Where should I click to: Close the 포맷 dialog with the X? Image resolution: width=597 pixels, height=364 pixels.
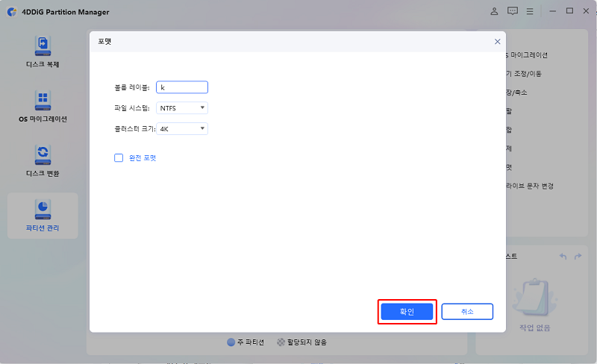497,42
